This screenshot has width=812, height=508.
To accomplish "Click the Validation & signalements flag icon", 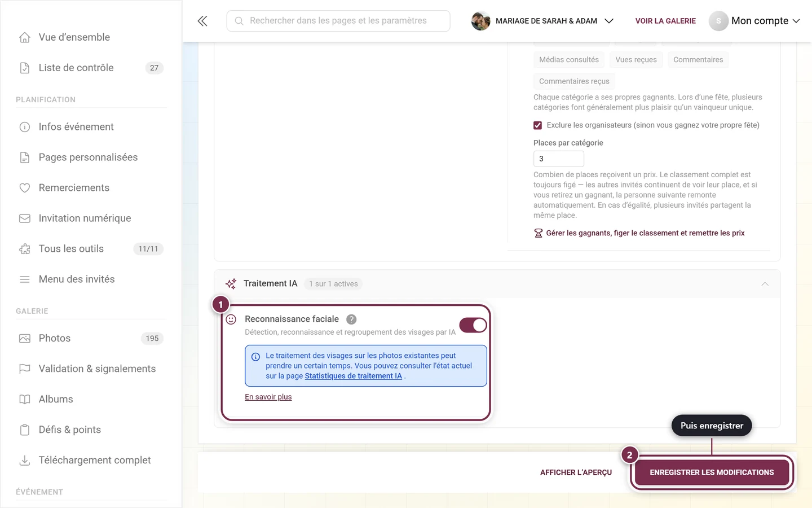I will pyautogui.click(x=25, y=369).
